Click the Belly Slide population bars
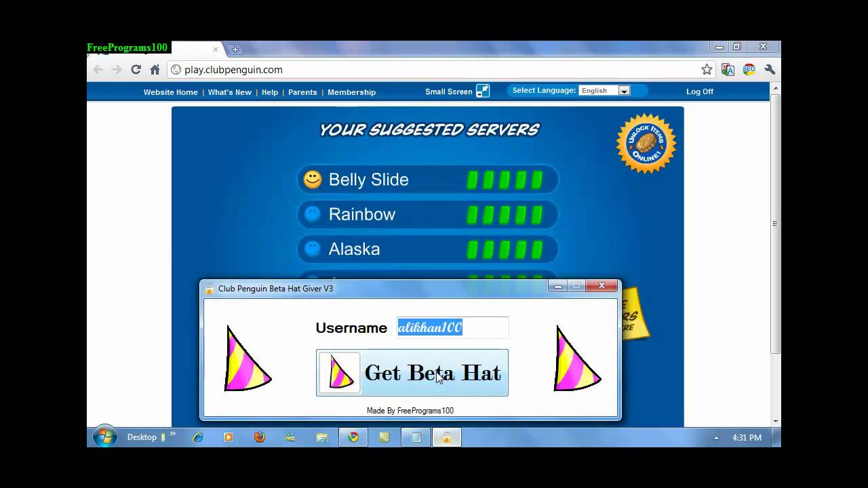This screenshot has width=868, height=488. (505, 180)
